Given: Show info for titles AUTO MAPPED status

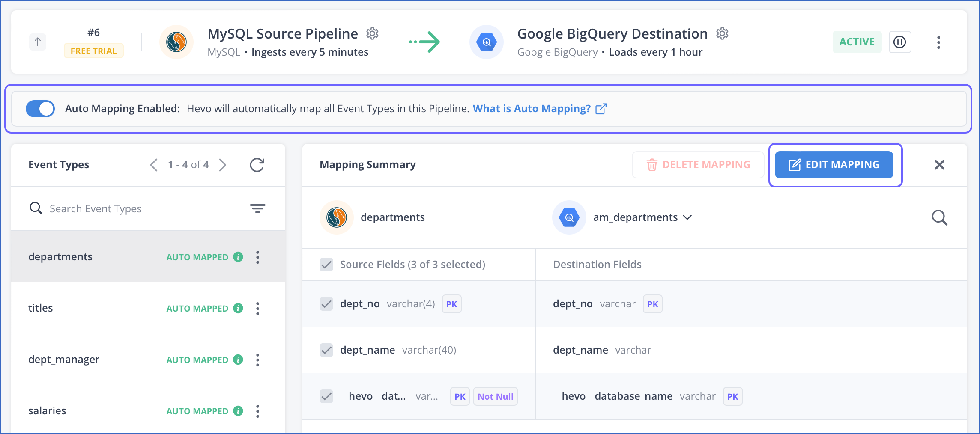Looking at the screenshot, I should pos(238,308).
